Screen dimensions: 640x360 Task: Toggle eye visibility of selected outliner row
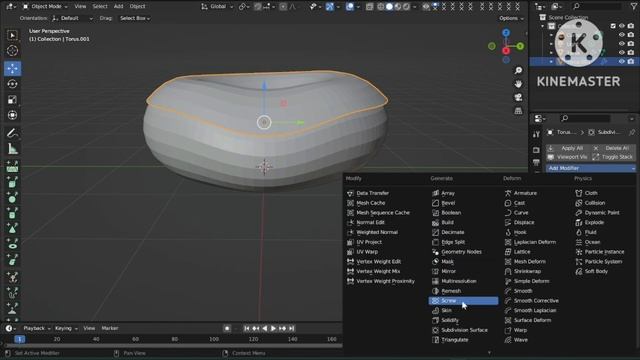[x=622, y=62]
